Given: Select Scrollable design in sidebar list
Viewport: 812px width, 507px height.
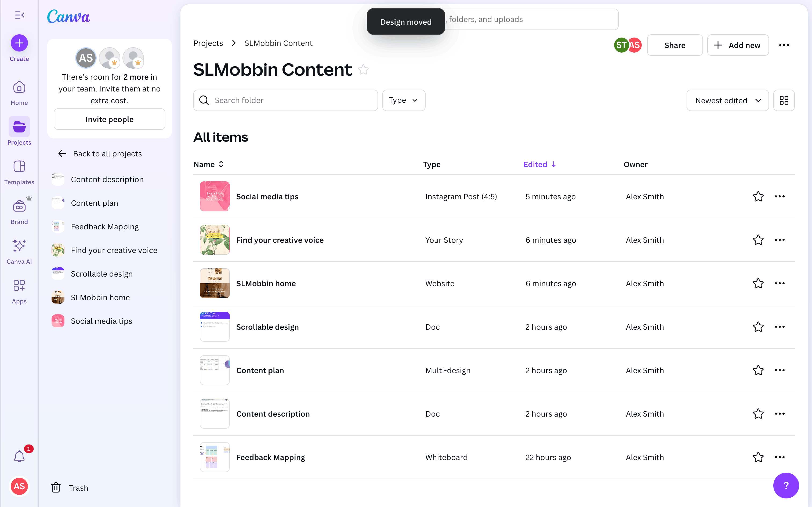Looking at the screenshot, I should pos(102,274).
